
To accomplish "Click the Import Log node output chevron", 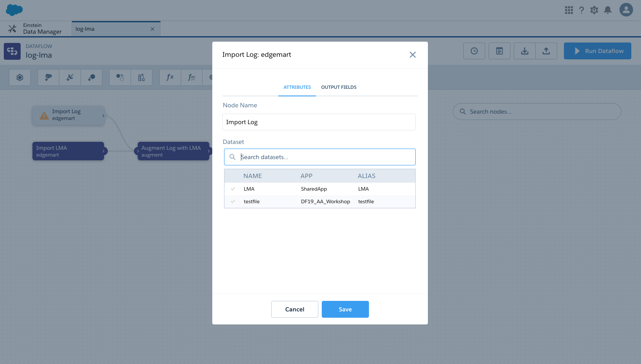I will point(103,116).
